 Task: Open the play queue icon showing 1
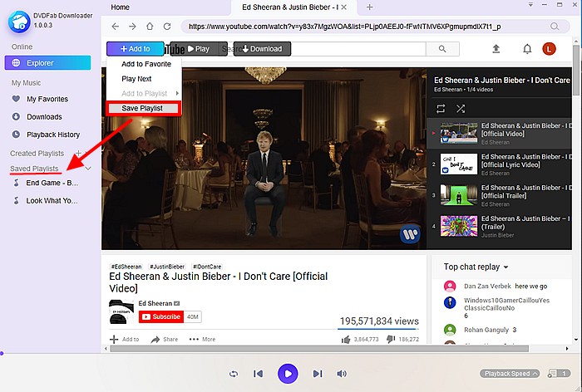(x=559, y=374)
